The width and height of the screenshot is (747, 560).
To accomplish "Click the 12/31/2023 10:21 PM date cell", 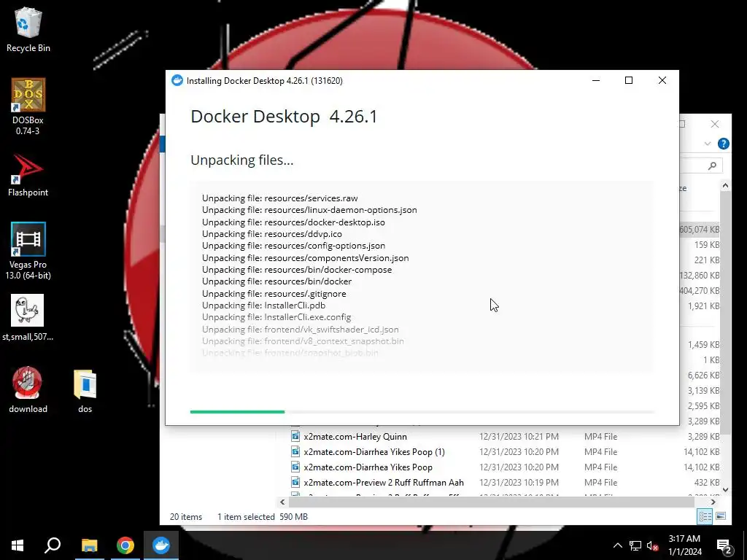I will tap(519, 437).
